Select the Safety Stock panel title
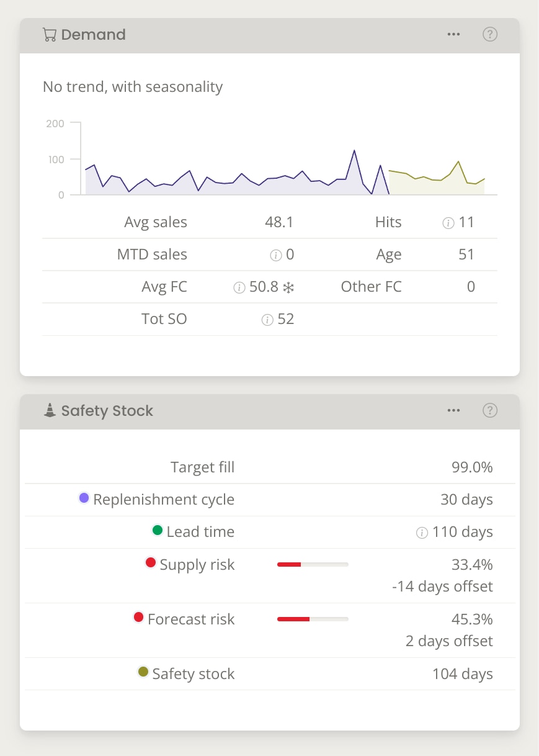Screen dimensions: 539x756 109,410
